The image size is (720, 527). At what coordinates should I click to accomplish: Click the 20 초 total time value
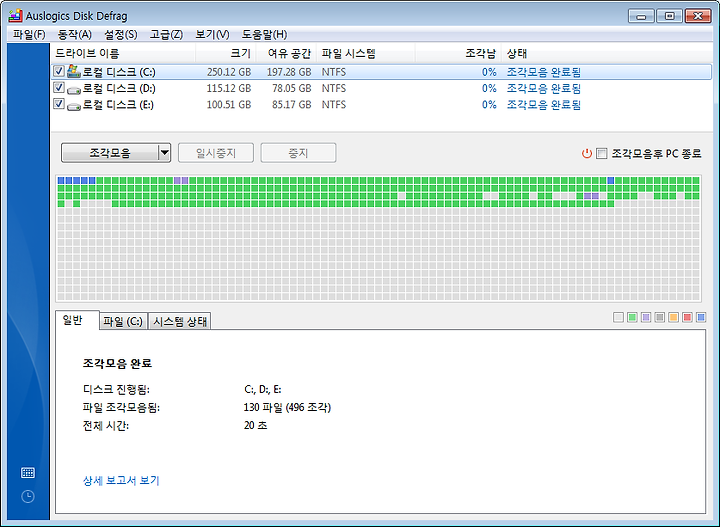point(255,426)
